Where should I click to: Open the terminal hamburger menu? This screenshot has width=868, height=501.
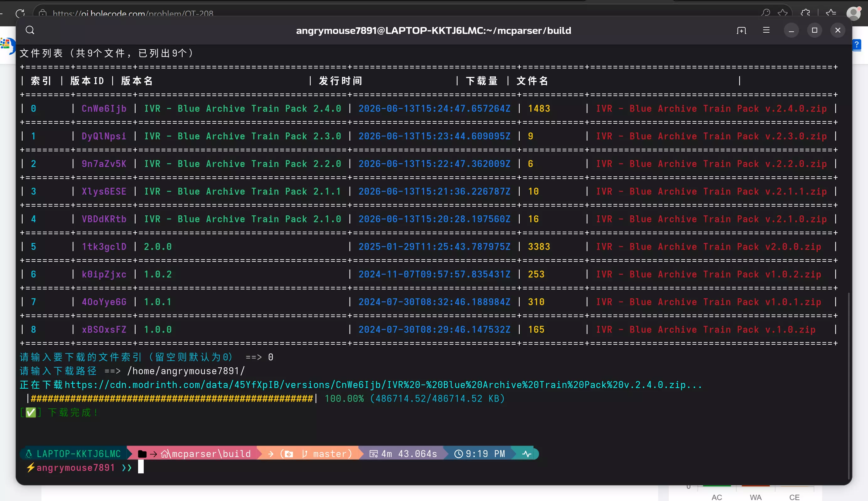766,30
